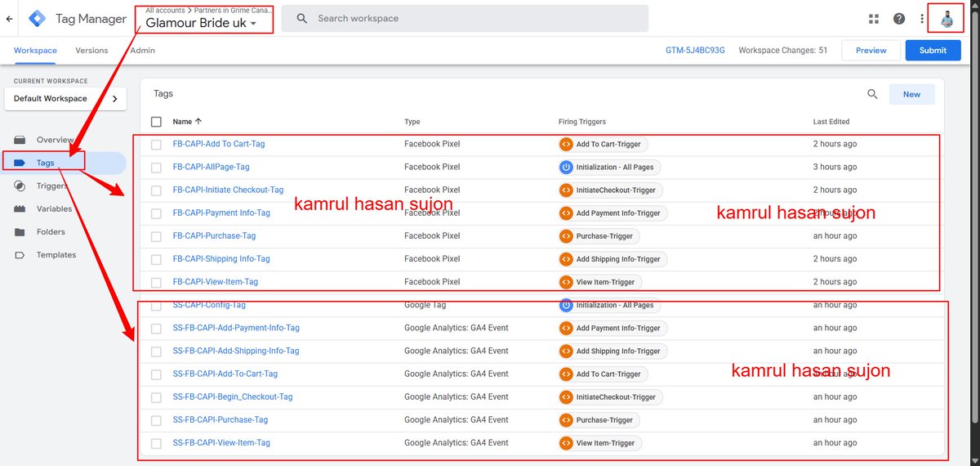Click View Item-Trigger chip in FB-CAPI-View-Item row
Image resolution: width=980 pixels, height=466 pixels.
(600, 281)
